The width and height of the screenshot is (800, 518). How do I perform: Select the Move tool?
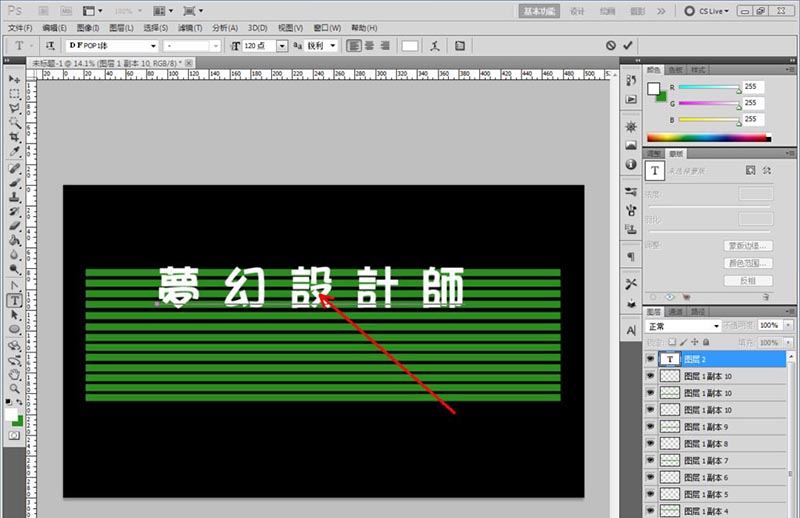tap(14, 80)
